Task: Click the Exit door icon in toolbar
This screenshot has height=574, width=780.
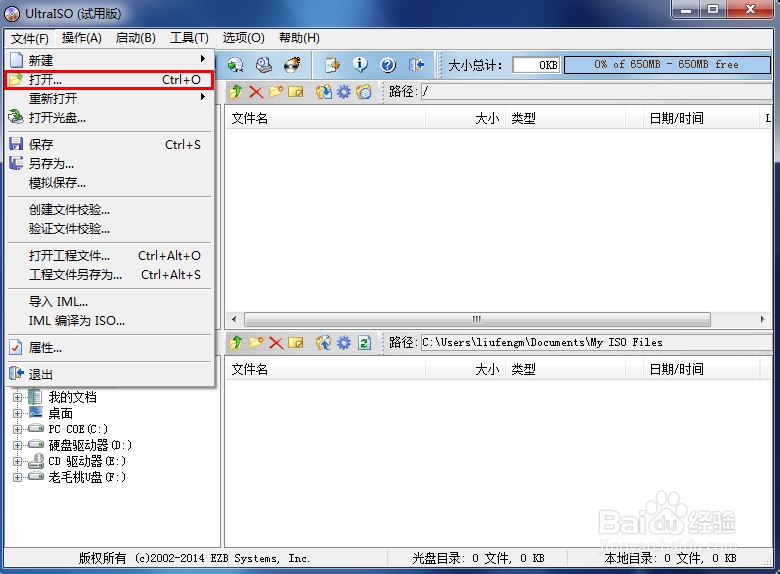Action: point(416,65)
